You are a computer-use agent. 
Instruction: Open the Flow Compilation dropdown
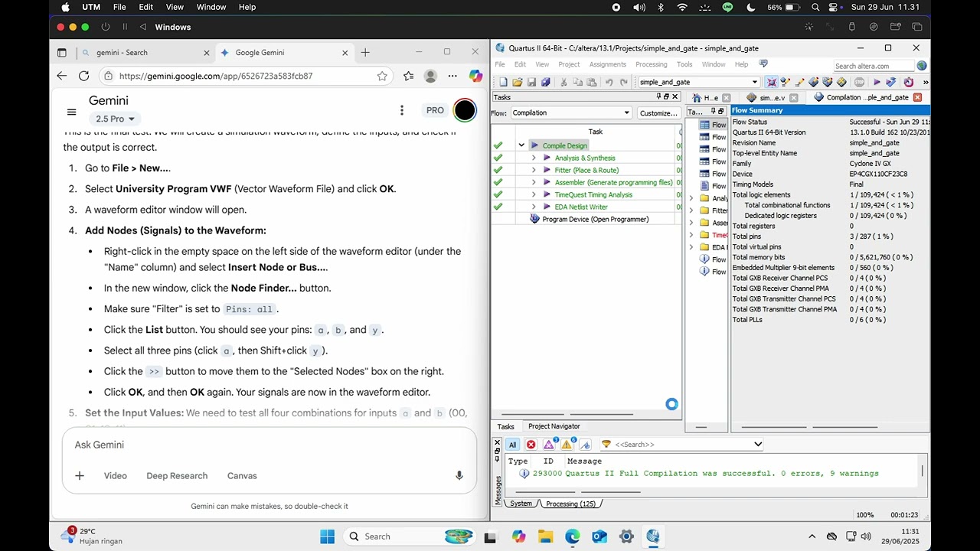pyautogui.click(x=571, y=112)
